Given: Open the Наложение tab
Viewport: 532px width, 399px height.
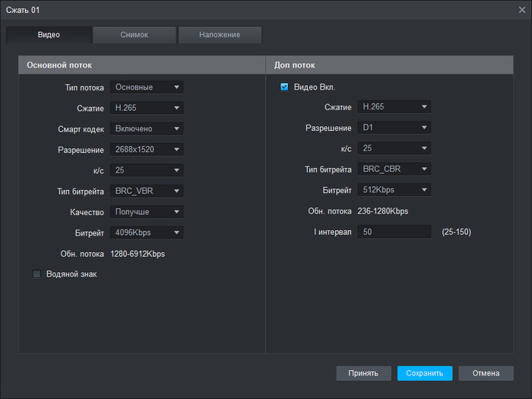Looking at the screenshot, I should coord(220,35).
